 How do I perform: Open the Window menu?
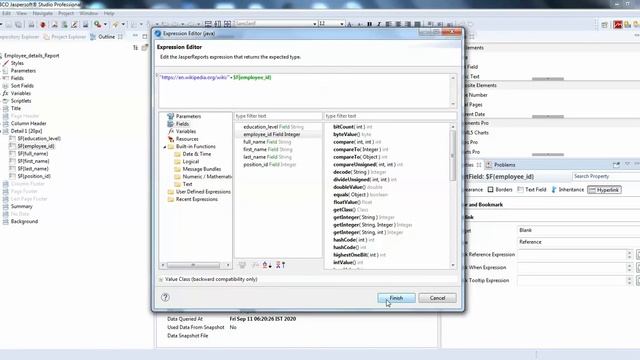pos(89,13)
